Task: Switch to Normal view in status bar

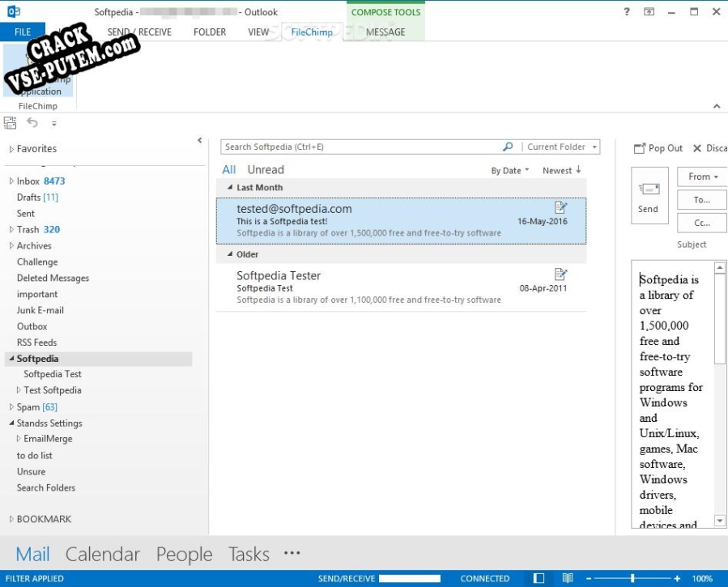Action: click(x=539, y=578)
